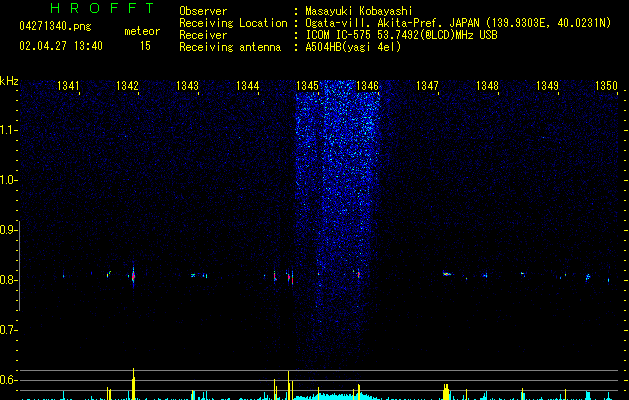Screen dimensions: 629x400
Task: Click the 0.6 kHz axis label
Action: [x=8, y=380]
